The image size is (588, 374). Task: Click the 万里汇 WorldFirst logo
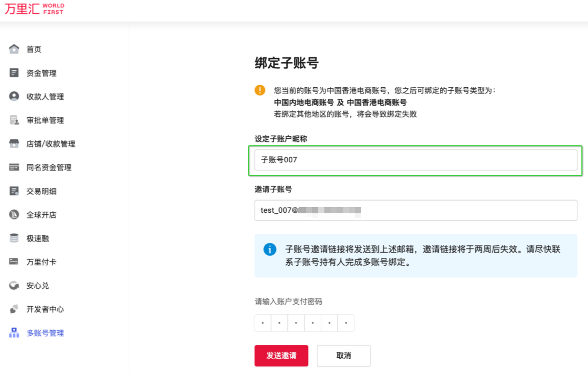(x=34, y=9)
